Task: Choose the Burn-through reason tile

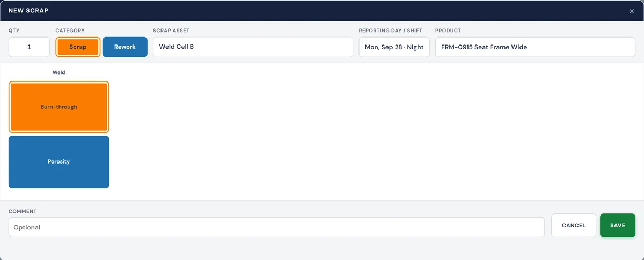Action: [x=59, y=107]
